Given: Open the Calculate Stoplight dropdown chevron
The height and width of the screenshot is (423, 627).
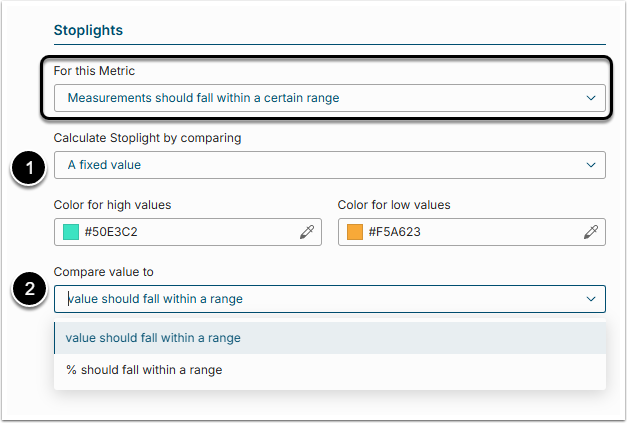Looking at the screenshot, I should coord(590,165).
